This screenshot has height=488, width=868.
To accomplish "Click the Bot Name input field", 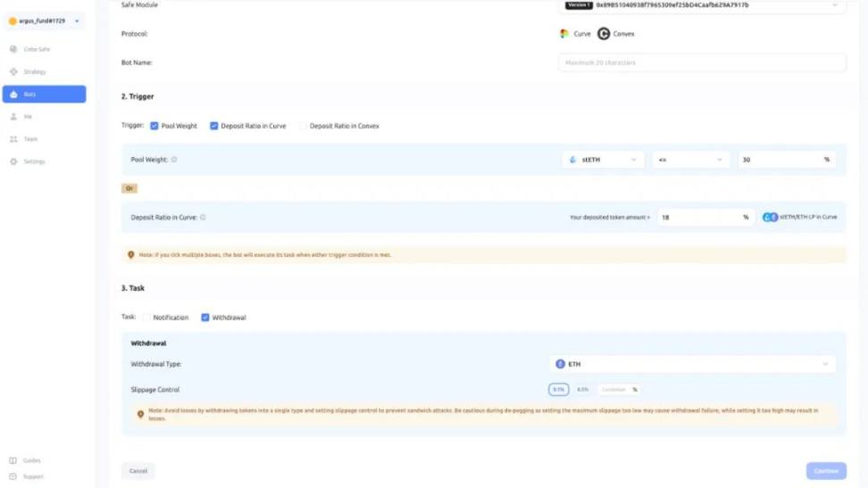I will (702, 62).
